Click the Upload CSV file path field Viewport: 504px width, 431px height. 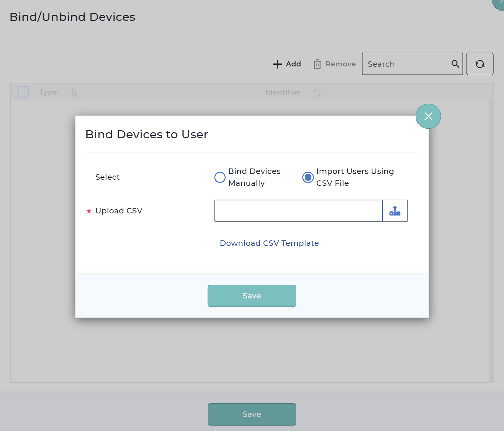tap(298, 211)
